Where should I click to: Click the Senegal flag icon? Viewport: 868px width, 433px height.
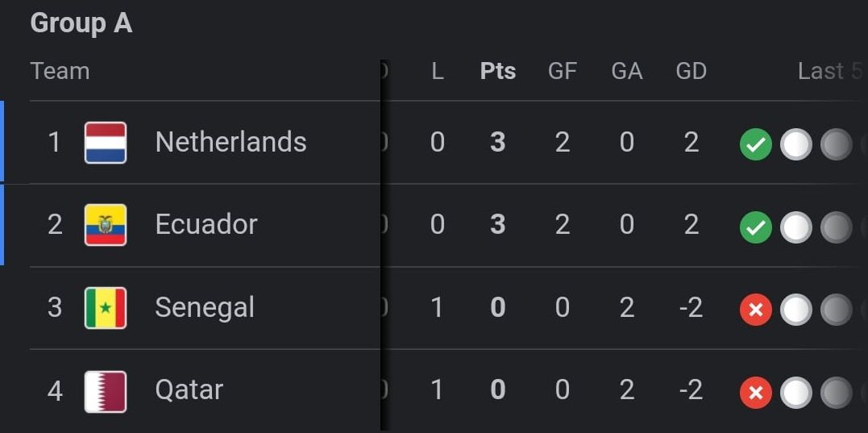tap(106, 308)
